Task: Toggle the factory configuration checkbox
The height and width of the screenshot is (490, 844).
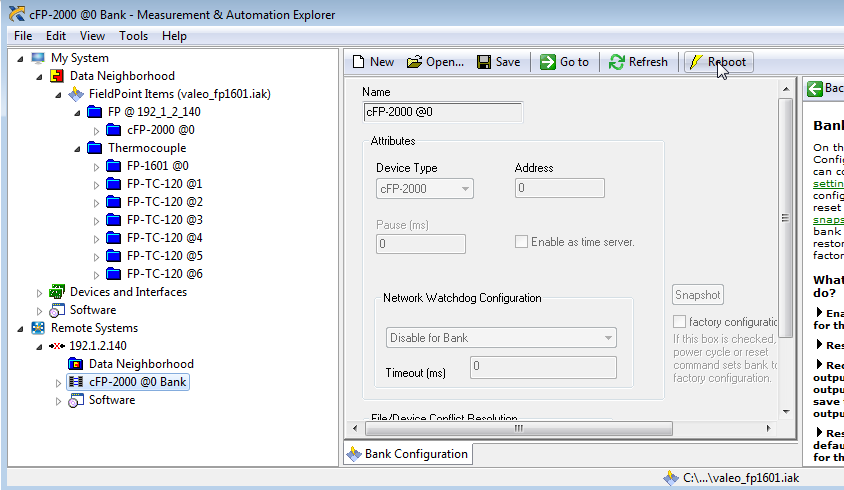Action: pyautogui.click(x=679, y=321)
